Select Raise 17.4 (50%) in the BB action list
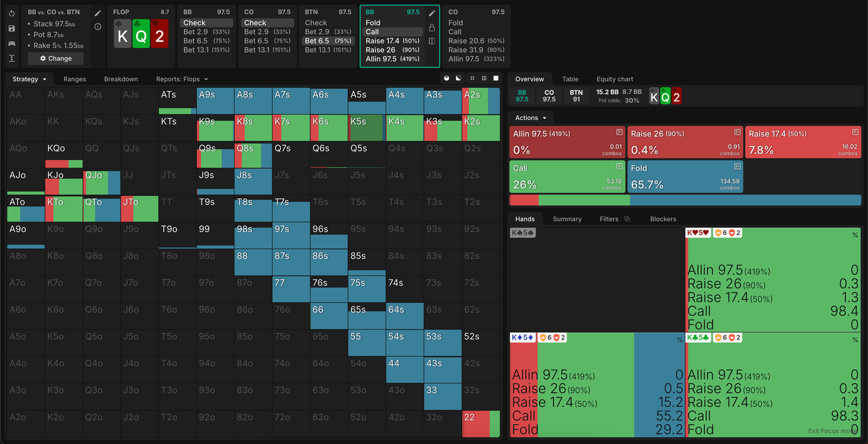 392,41
